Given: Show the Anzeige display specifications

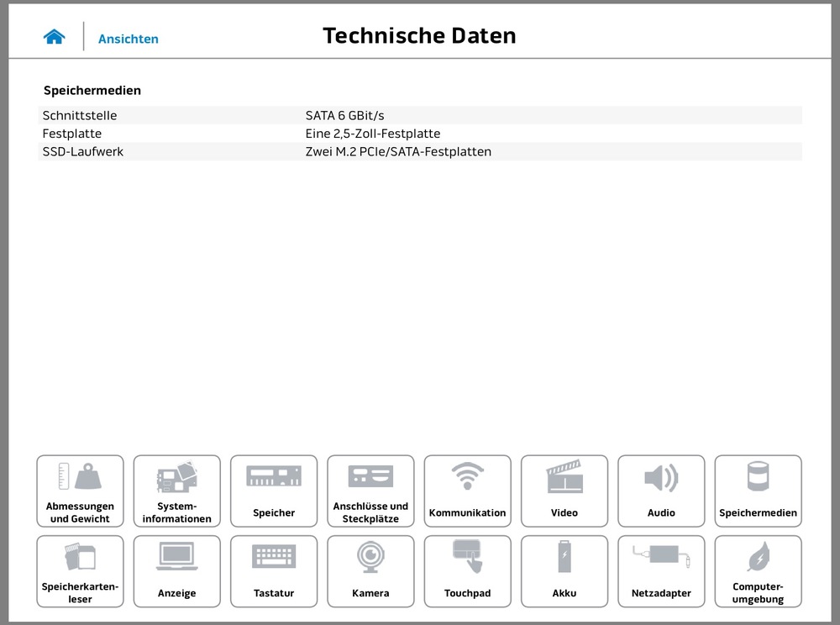Looking at the screenshot, I should (x=176, y=571).
